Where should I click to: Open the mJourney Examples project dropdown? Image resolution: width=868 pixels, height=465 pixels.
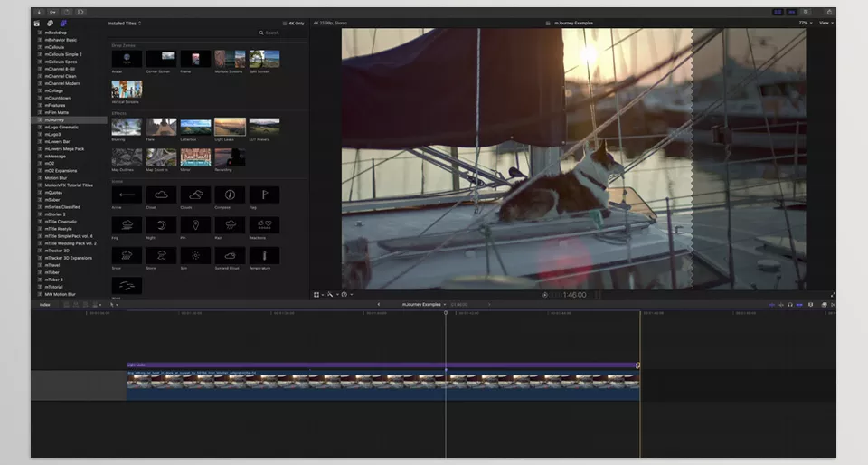[x=423, y=305]
